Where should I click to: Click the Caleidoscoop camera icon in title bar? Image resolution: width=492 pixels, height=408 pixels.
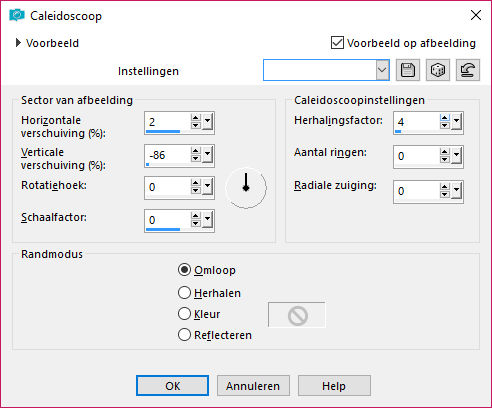[x=17, y=15]
